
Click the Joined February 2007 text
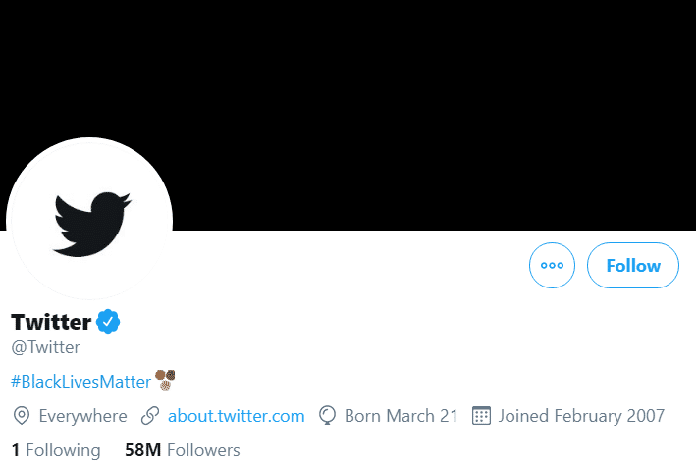581,416
